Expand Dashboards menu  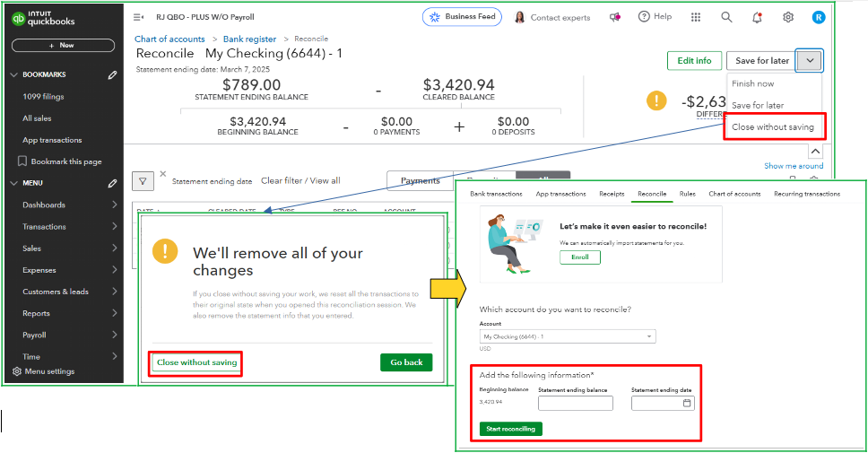(70, 205)
